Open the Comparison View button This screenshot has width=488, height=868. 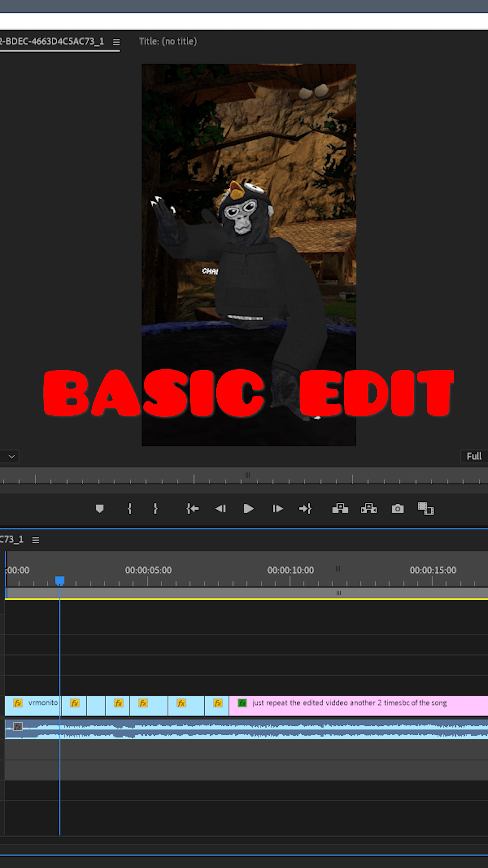(x=426, y=509)
